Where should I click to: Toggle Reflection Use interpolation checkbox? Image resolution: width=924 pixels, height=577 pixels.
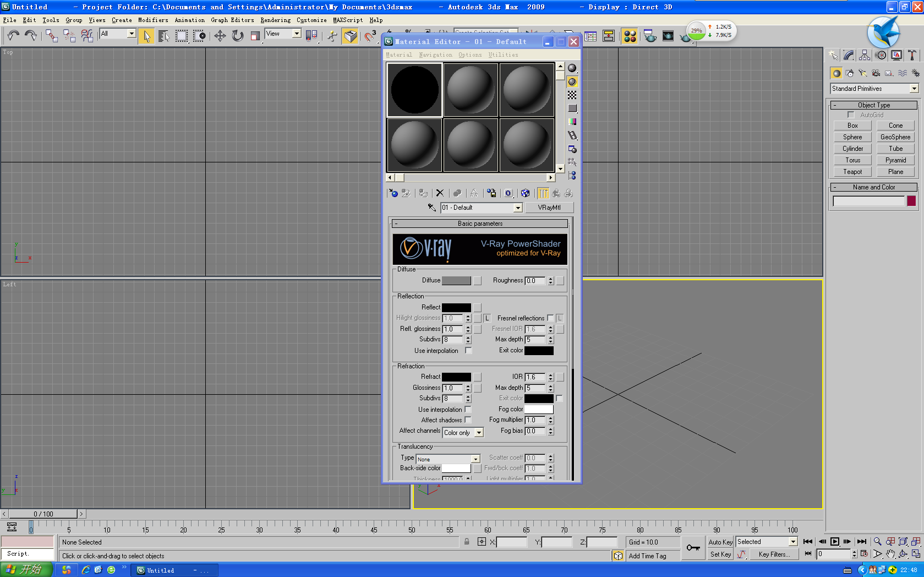point(468,350)
